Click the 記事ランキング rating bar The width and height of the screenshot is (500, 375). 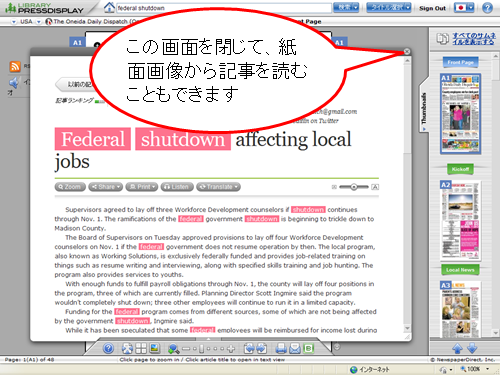pyautogui.click(x=99, y=101)
